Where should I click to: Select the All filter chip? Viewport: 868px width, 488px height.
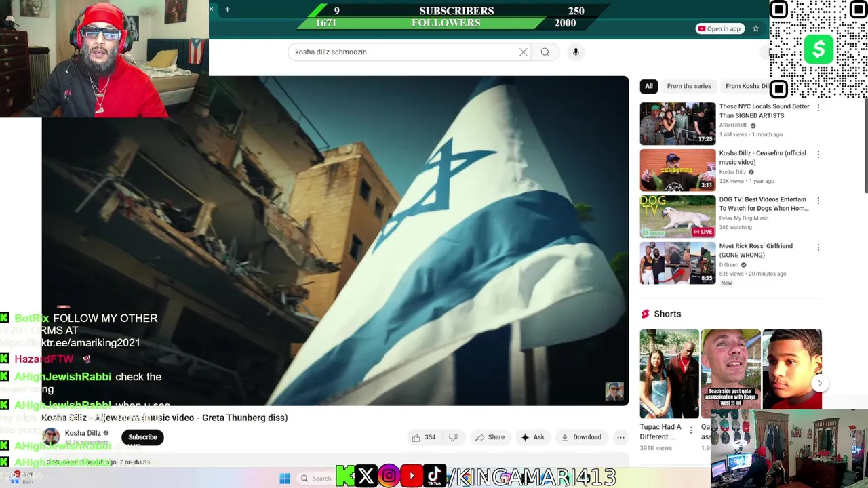tap(649, 86)
